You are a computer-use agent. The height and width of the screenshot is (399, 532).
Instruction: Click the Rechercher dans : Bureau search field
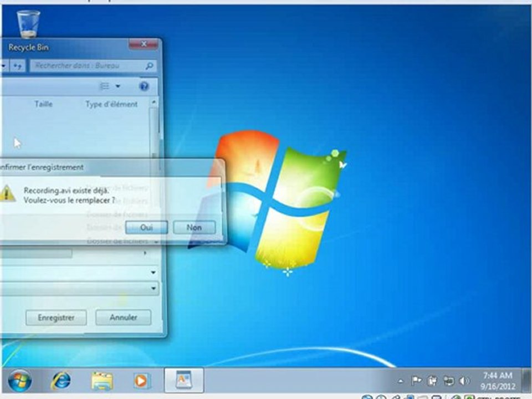click(x=93, y=65)
